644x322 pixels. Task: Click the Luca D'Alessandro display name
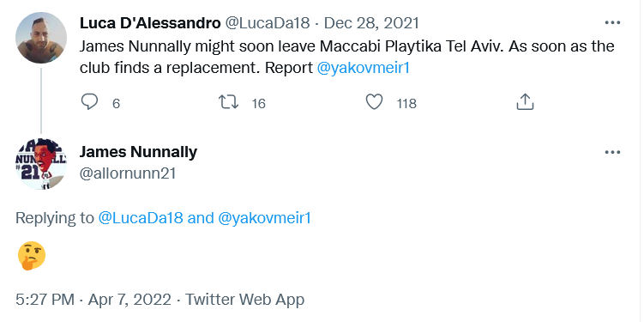(x=150, y=23)
